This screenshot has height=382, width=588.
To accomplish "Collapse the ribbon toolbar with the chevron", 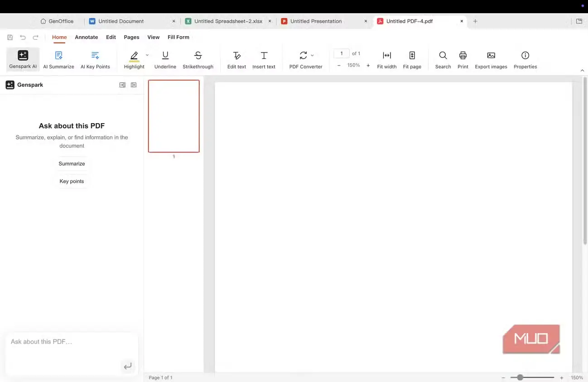I will pyautogui.click(x=582, y=71).
